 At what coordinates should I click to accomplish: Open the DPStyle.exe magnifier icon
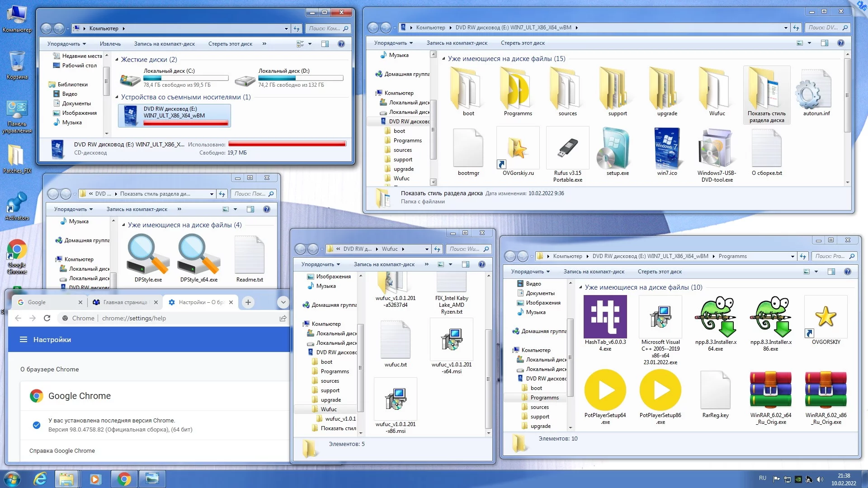pos(148,254)
